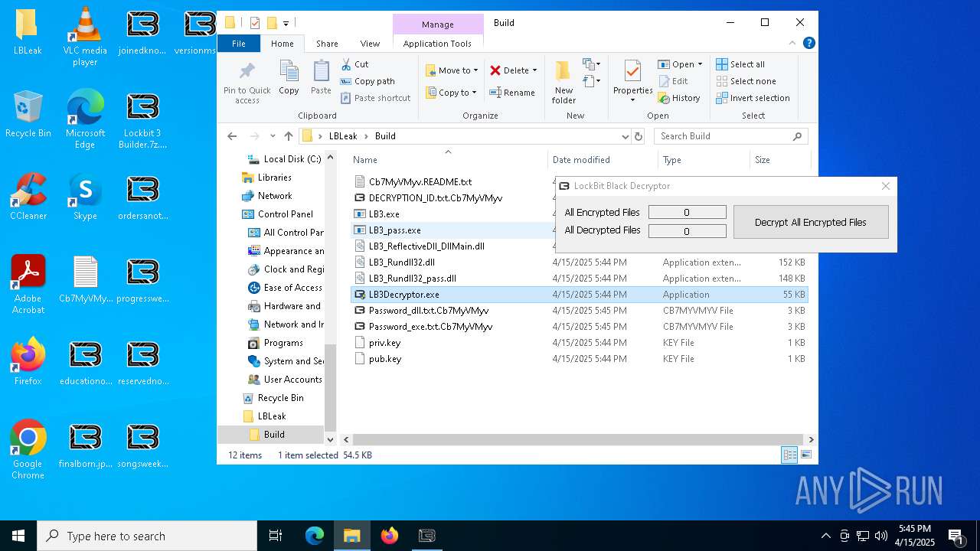Viewport: 980px width, 551px height.
Task: Switch to large icons view layout icon
Action: [x=805, y=455]
